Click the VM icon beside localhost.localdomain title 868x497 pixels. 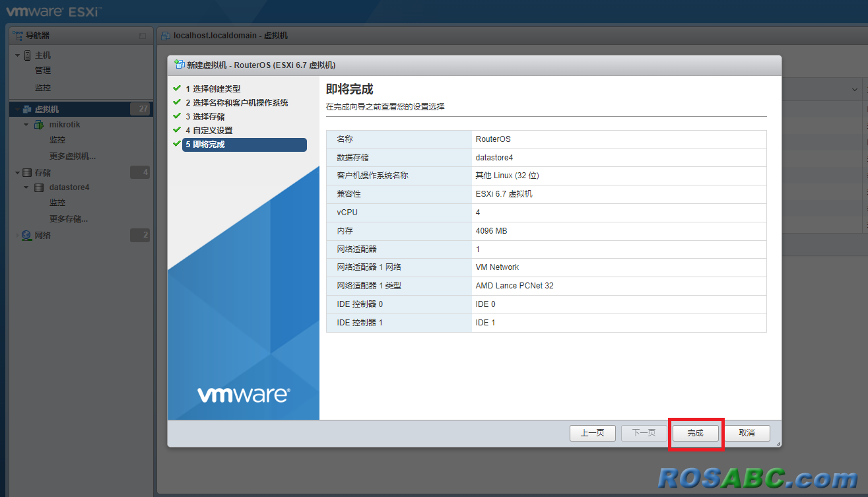pos(166,36)
